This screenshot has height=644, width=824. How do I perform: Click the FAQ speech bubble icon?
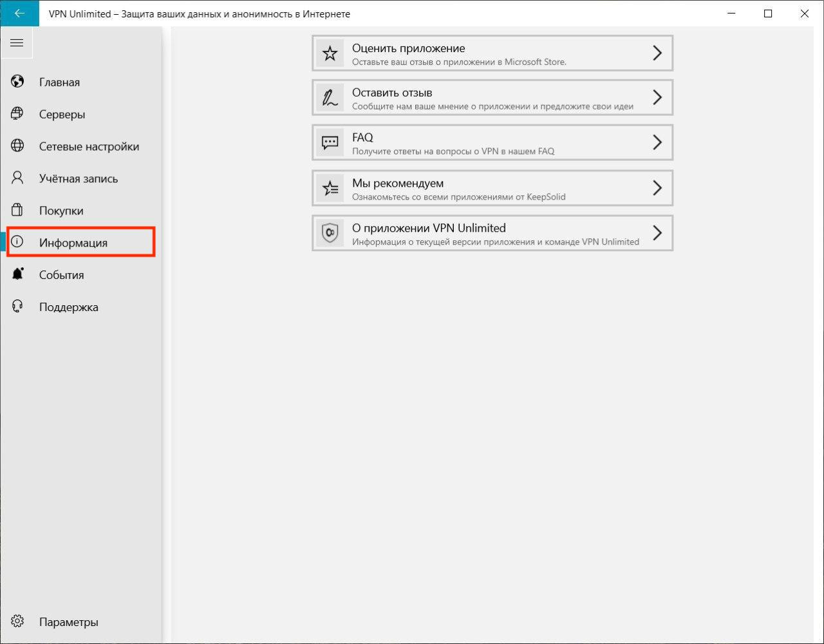(330, 143)
